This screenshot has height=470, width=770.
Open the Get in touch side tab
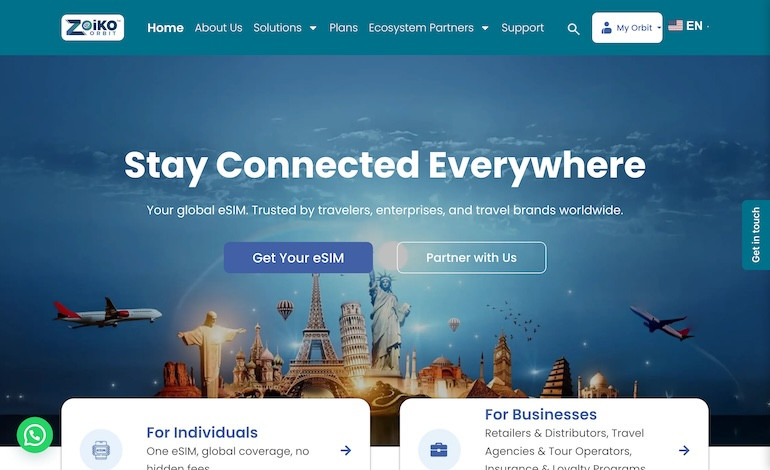[756, 235]
